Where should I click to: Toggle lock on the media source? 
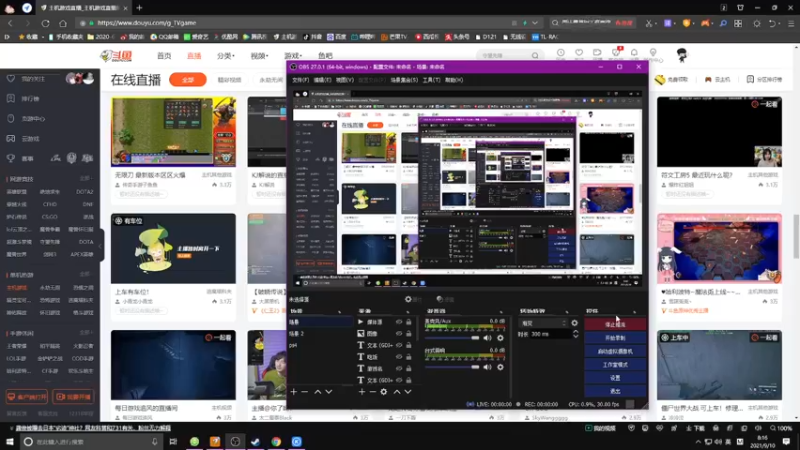408,322
